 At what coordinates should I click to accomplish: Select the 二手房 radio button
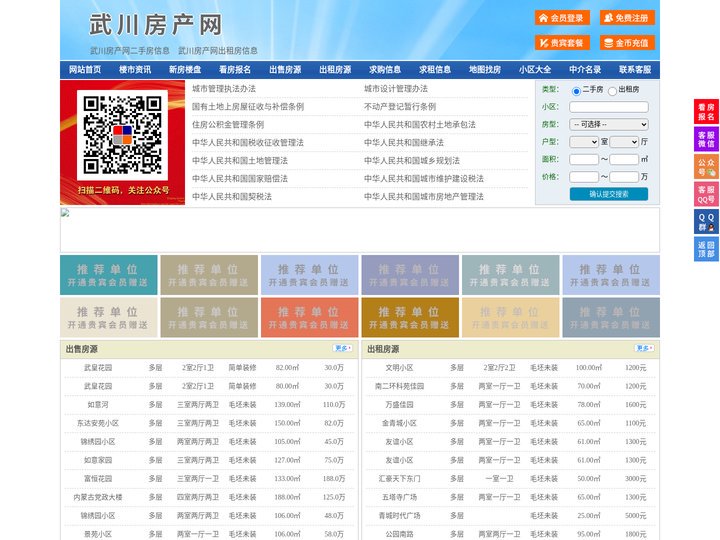coord(576,91)
